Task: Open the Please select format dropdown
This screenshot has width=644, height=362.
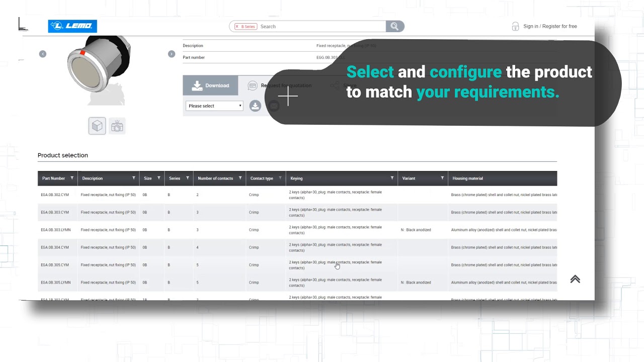Action: point(215,106)
